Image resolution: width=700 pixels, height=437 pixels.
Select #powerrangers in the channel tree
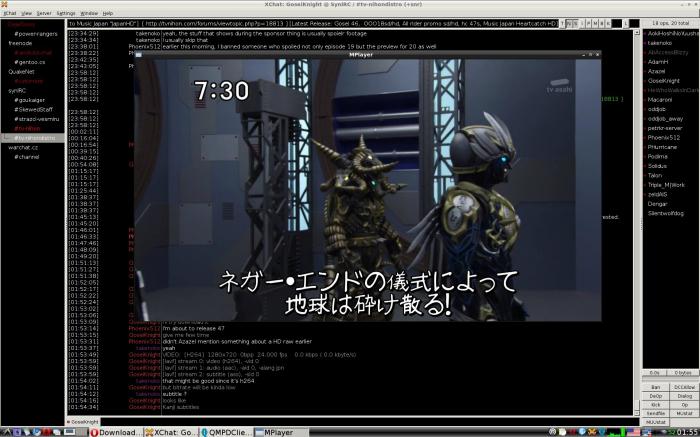tap(36, 34)
